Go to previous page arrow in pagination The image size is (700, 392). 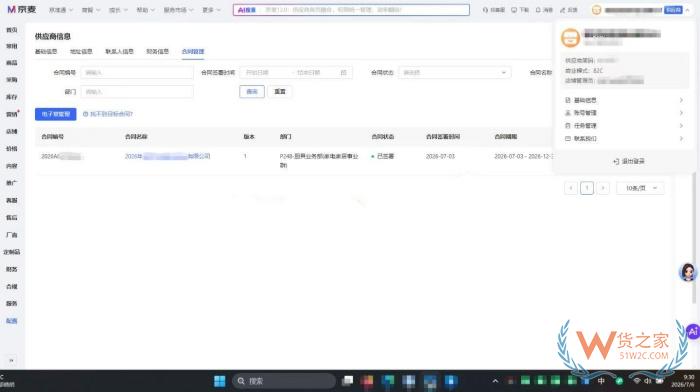click(571, 188)
